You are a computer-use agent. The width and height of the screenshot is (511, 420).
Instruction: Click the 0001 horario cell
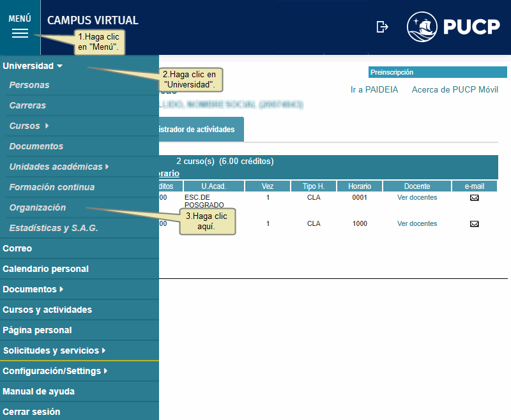pyautogui.click(x=360, y=197)
